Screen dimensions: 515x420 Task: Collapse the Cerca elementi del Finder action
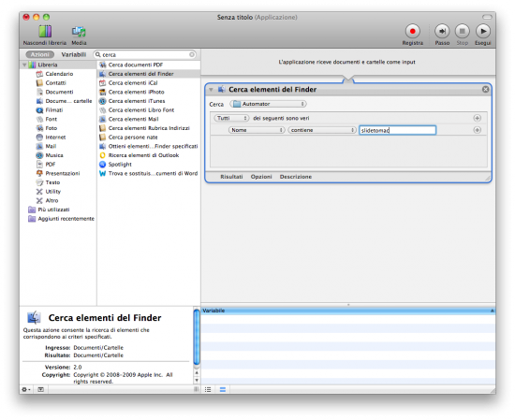tap(211, 90)
